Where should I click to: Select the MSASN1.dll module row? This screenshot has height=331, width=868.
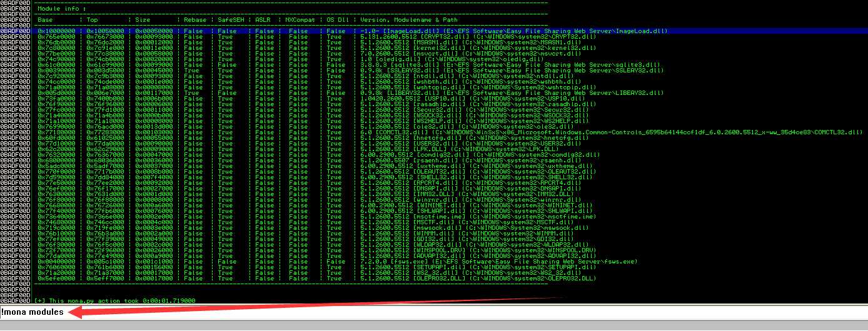point(434,42)
